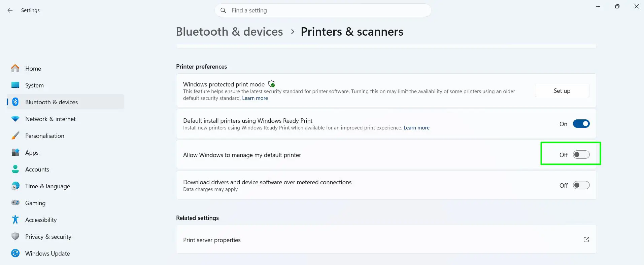Open Learn more about protected print mode
The width and height of the screenshot is (644, 265).
[x=255, y=98]
